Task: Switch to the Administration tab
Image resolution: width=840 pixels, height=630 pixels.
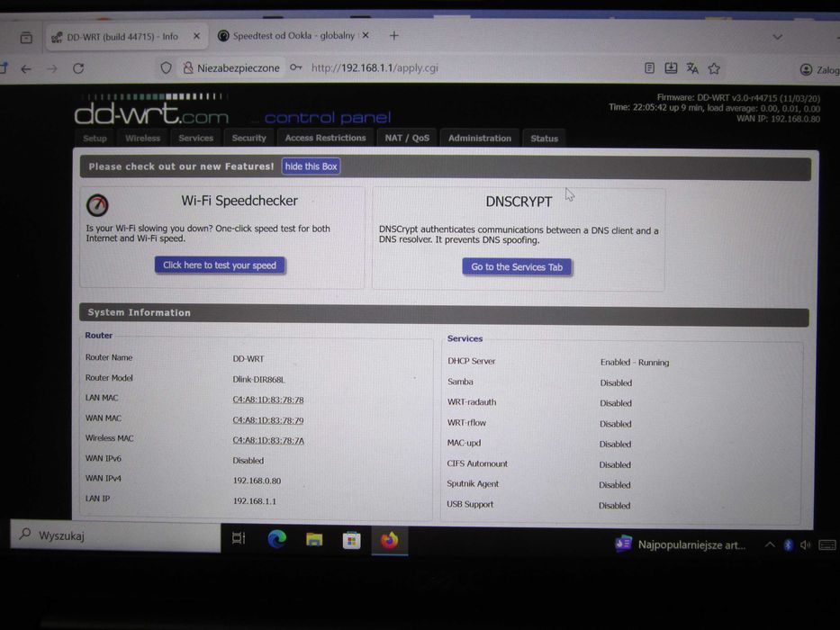Action: click(x=480, y=139)
